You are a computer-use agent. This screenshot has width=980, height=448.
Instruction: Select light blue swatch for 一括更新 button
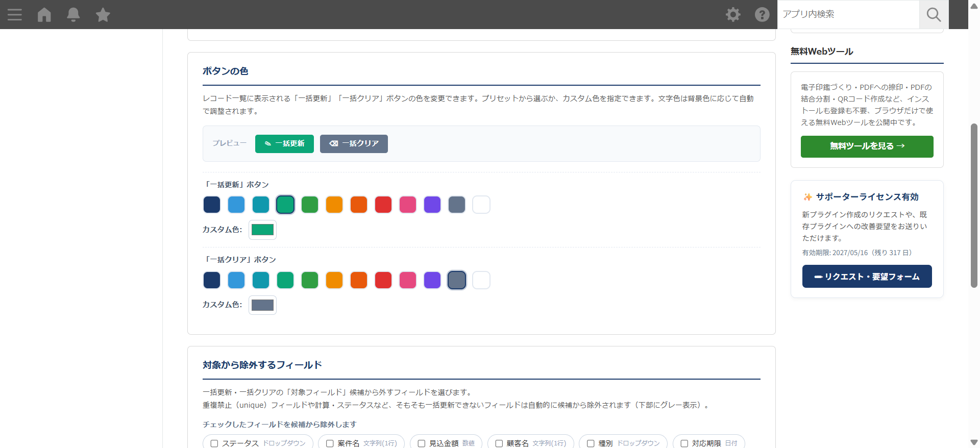tap(236, 205)
